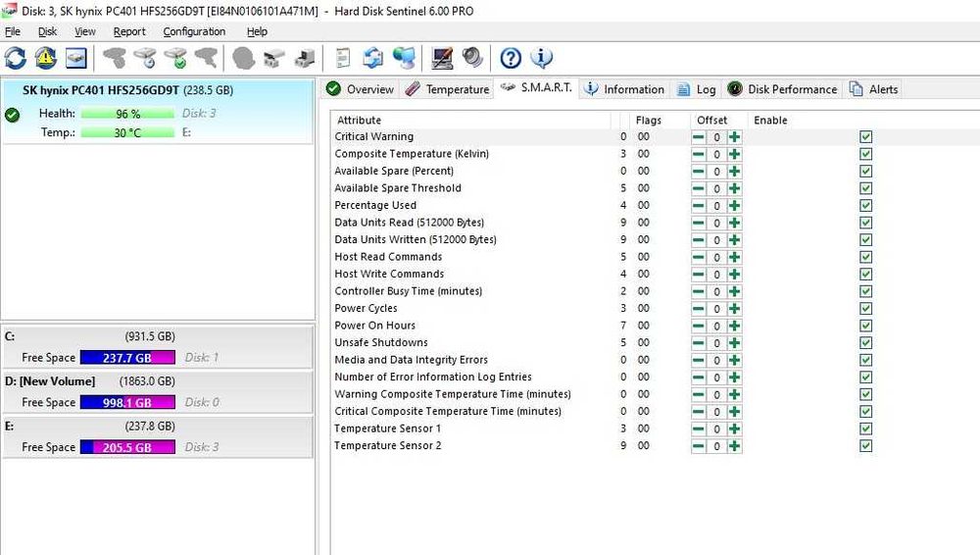This screenshot has width=980, height=555.
Task: Increase offset for Unsafe Shutdowns
Action: pyautogui.click(x=734, y=343)
